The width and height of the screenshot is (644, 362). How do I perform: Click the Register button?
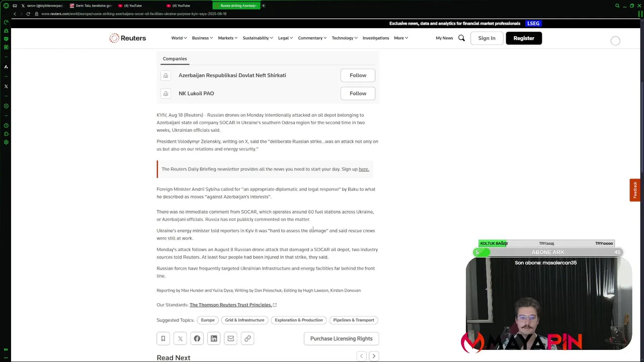[524, 38]
